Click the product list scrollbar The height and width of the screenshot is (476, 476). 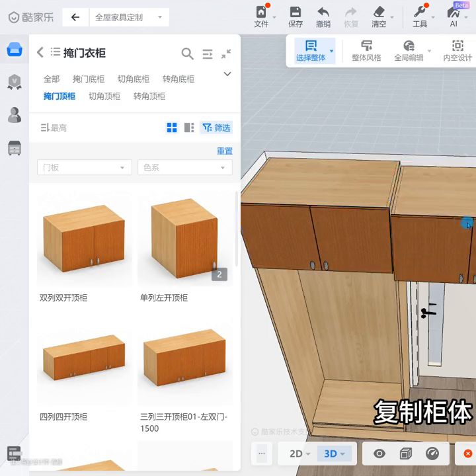[x=237, y=229]
